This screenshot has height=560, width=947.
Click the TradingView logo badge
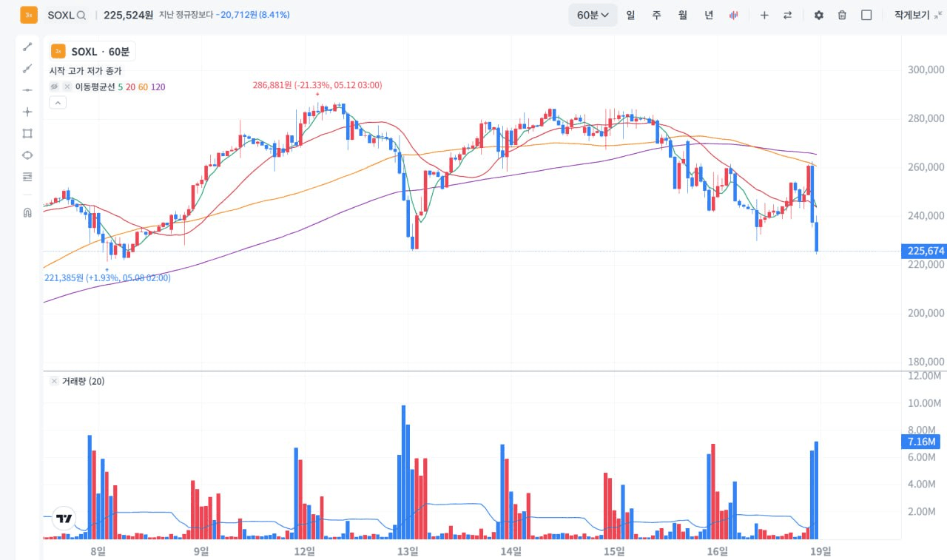click(65, 519)
